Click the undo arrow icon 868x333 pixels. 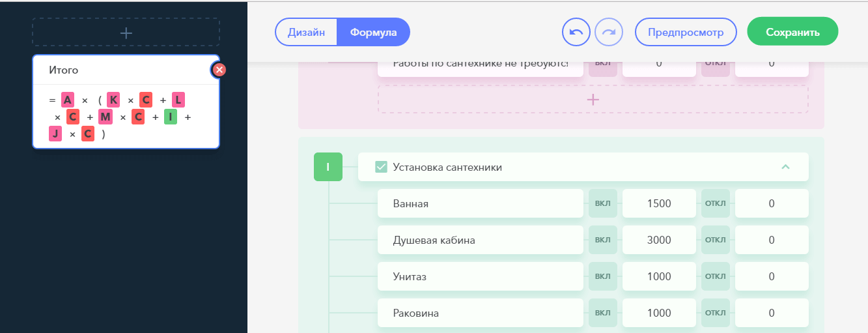(x=576, y=32)
